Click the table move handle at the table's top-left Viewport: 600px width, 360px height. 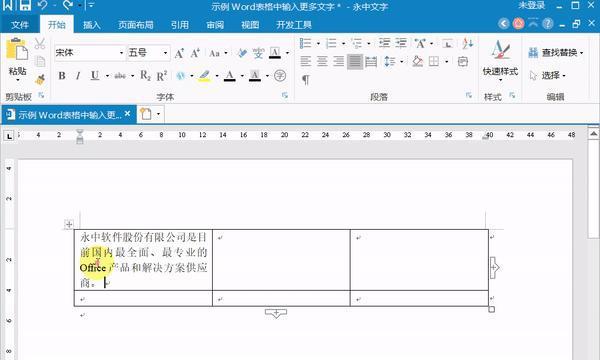pos(69,224)
